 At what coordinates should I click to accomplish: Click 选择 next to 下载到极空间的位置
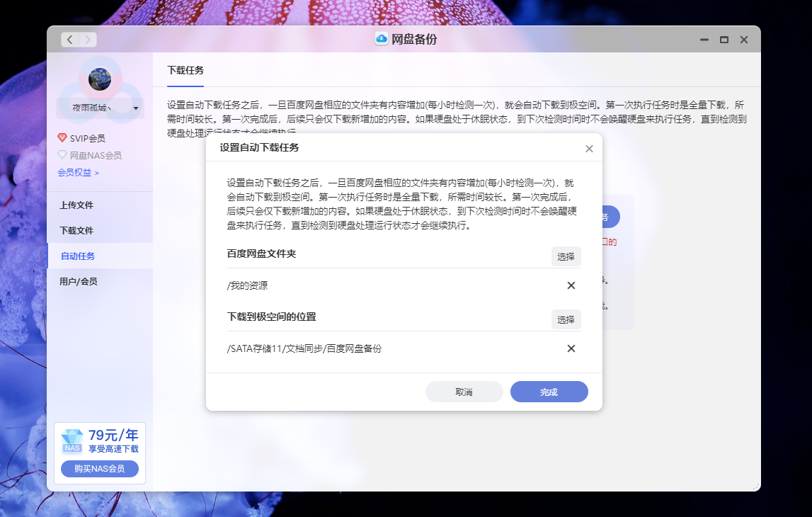tap(566, 319)
